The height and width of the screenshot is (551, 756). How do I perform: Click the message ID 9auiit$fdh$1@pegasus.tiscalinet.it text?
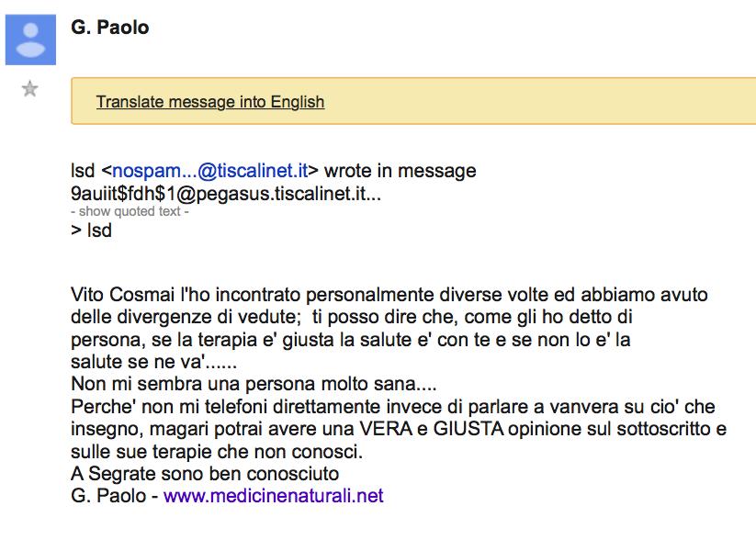226,193
